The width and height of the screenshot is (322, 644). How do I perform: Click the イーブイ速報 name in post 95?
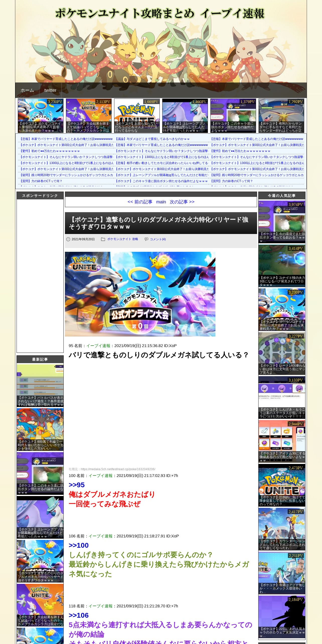coord(98,346)
